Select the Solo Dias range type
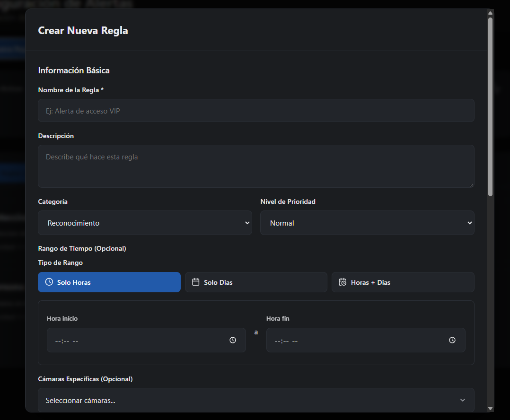 pos(256,282)
